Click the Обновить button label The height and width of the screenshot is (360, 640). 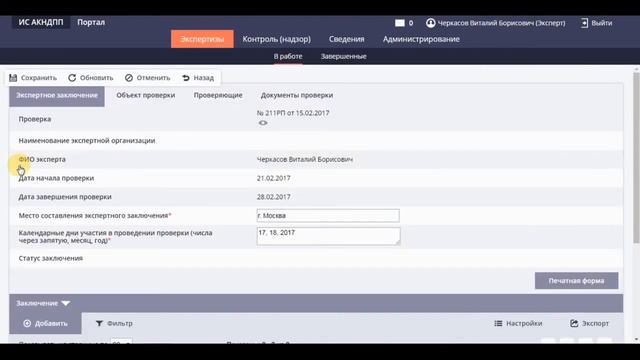point(96,78)
